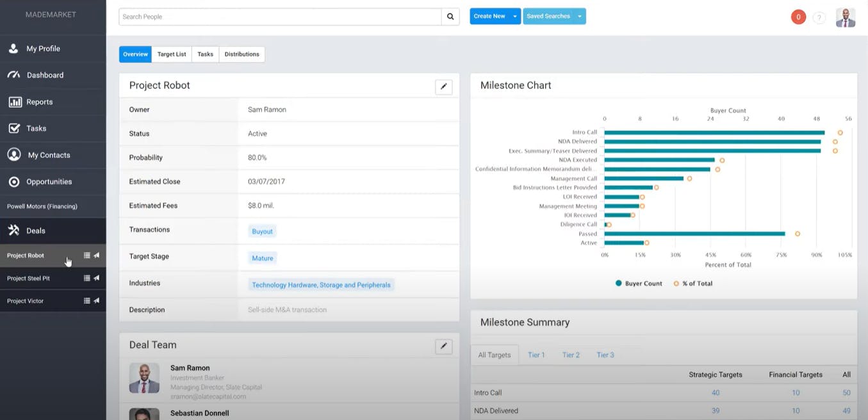Click the Reports chart icon
This screenshot has width=868, height=420.
tap(15, 102)
